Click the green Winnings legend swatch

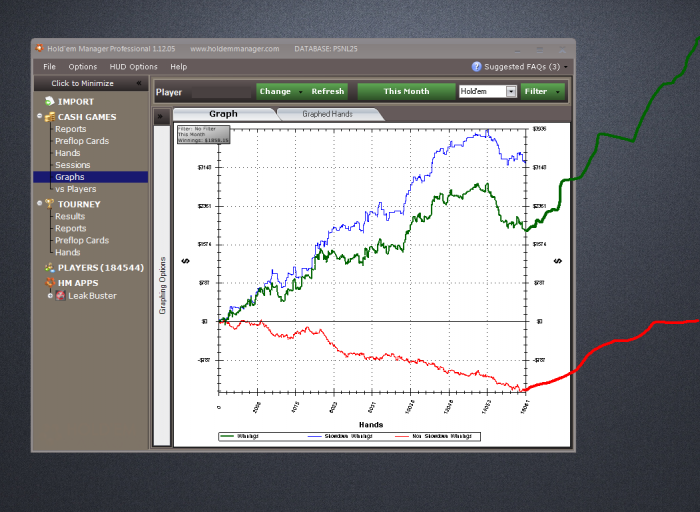tap(227, 436)
